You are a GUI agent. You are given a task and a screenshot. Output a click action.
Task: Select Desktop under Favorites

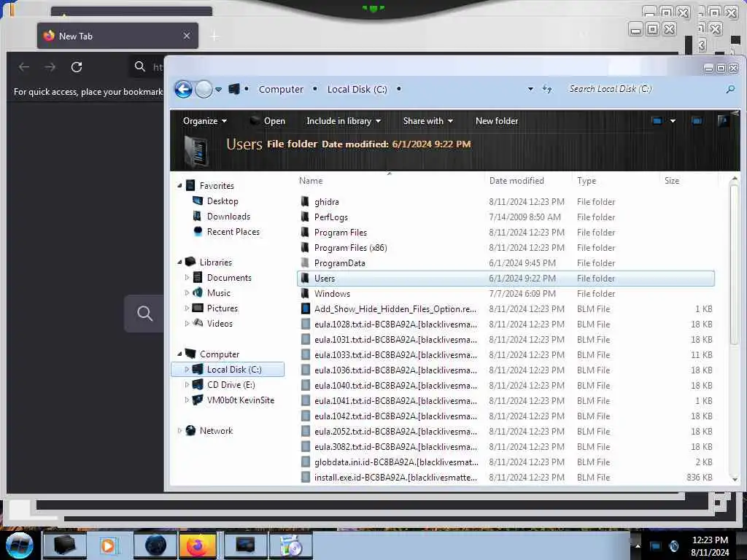pos(222,201)
